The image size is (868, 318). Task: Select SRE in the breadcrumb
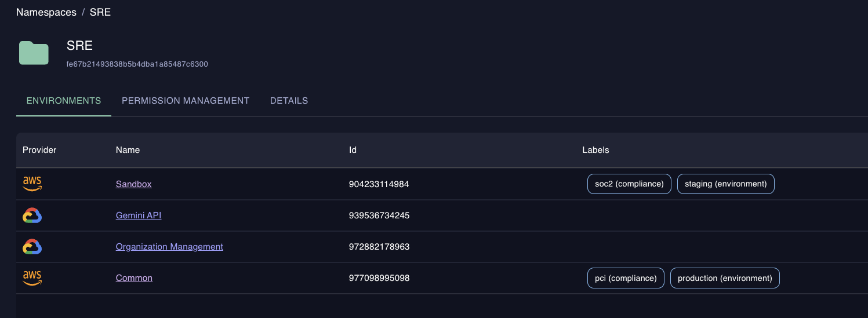[100, 12]
